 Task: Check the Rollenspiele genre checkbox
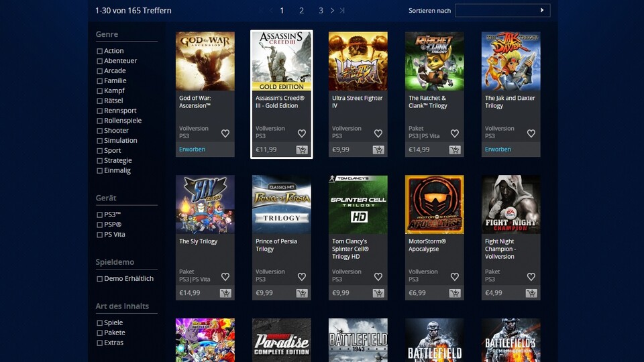(x=99, y=121)
